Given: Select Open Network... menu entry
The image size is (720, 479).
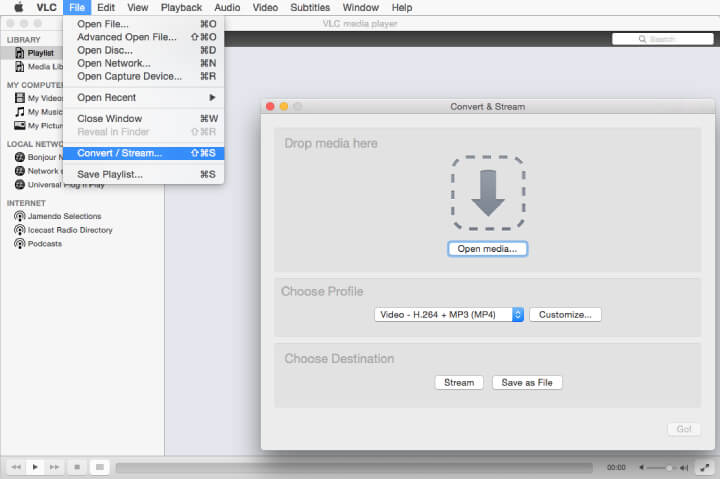Looking at the screenshot, I should [x=143, y=63].
